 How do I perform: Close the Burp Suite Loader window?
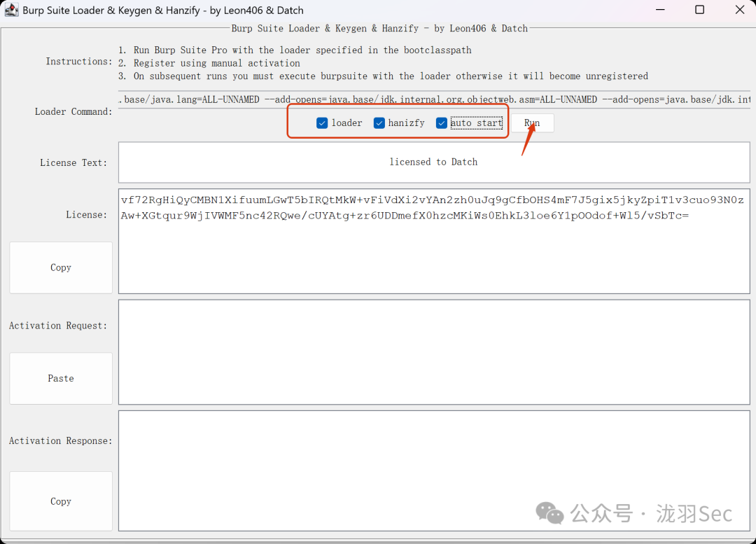point(739,10)
